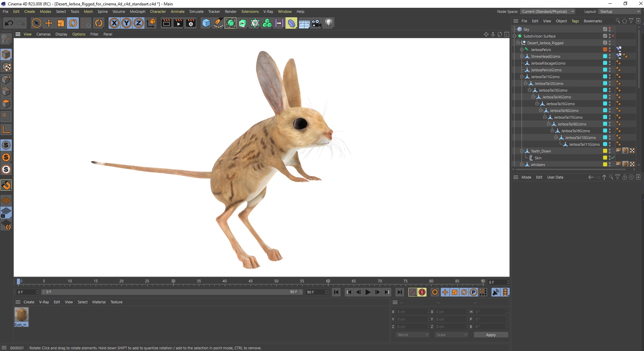644x351 pixels.
Task: Click the Undo arrow icon
Action: (9, 23)
